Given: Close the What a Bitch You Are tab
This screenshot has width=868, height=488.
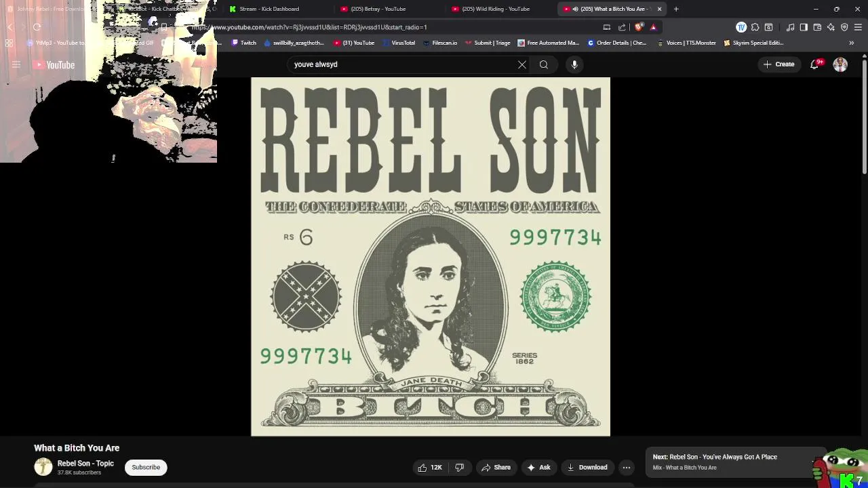Looking at the screenshot, I should [659, 9].
